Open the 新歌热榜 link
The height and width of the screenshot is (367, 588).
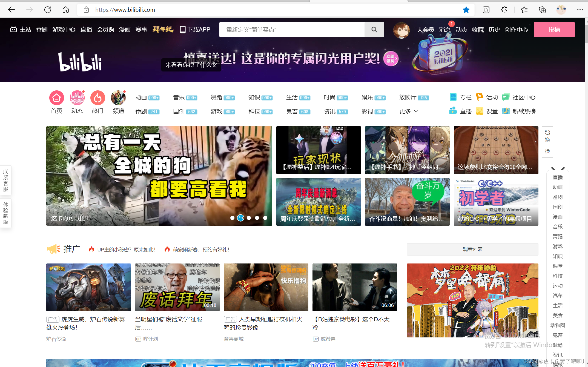pos(519,111)
